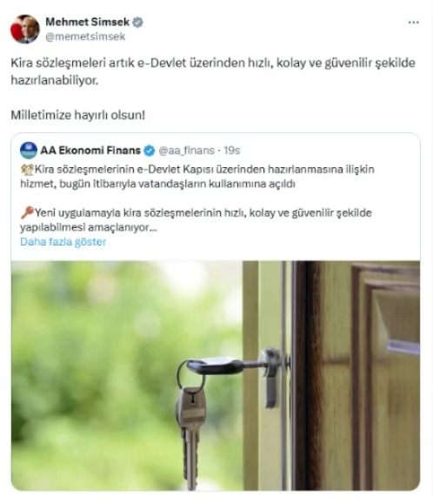Click the main tweet text about e-Devlet
The width and height of the screenshot is (433, 504).
click(213, 71)
